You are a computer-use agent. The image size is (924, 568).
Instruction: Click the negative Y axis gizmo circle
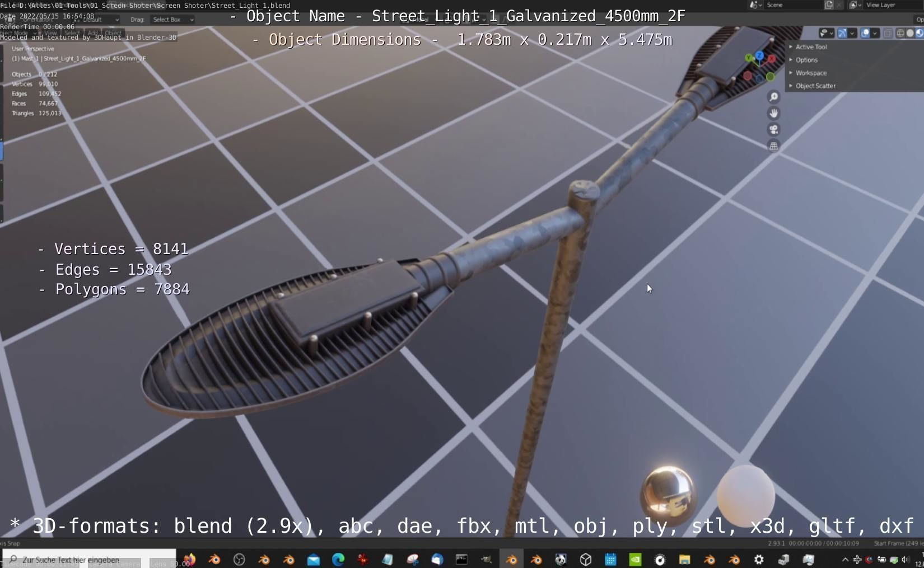(x=771, y=76)
